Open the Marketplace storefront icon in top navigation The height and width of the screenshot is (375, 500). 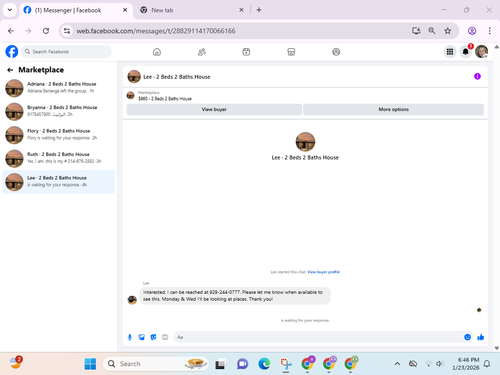(291, 52)
